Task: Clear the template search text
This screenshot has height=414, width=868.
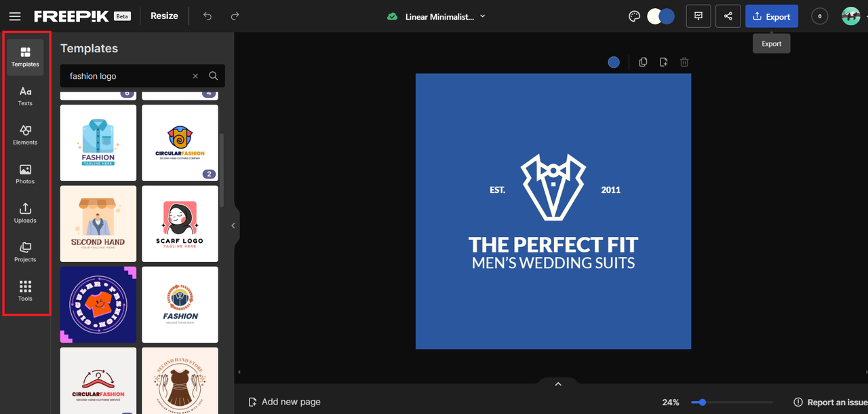Action: coord(195,76)
